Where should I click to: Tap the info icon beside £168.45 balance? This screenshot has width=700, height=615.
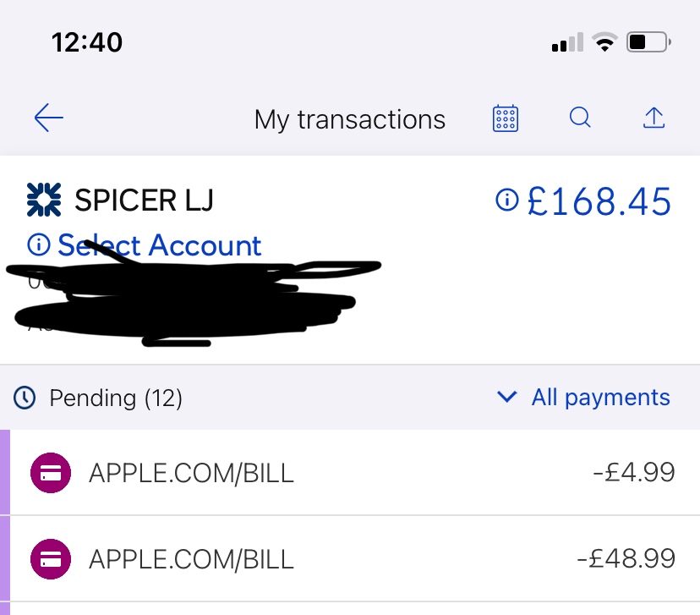pyautogui.click(x=506, y=200)
